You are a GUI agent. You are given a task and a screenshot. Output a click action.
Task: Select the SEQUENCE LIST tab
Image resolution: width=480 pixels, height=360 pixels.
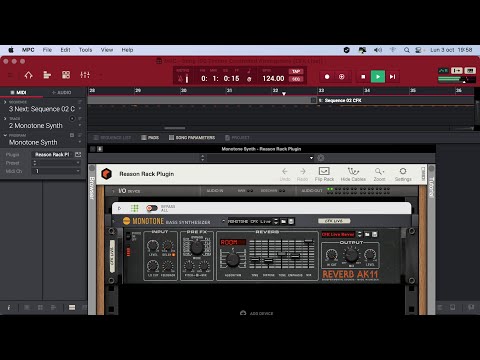pyautogui.click(x=112, y=138)
